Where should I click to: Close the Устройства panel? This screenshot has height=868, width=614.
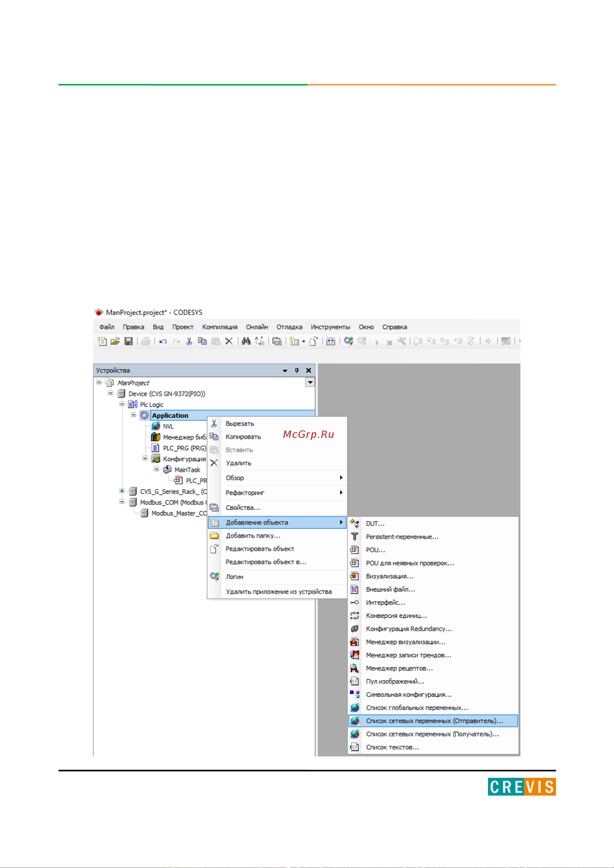(x=309, y=371)
